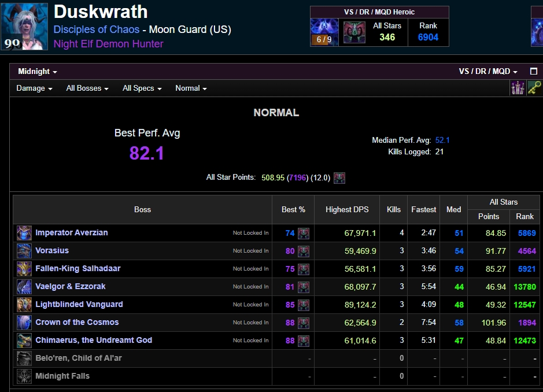Click the Median Perf. Avg value 52.1

coord(442,140)
